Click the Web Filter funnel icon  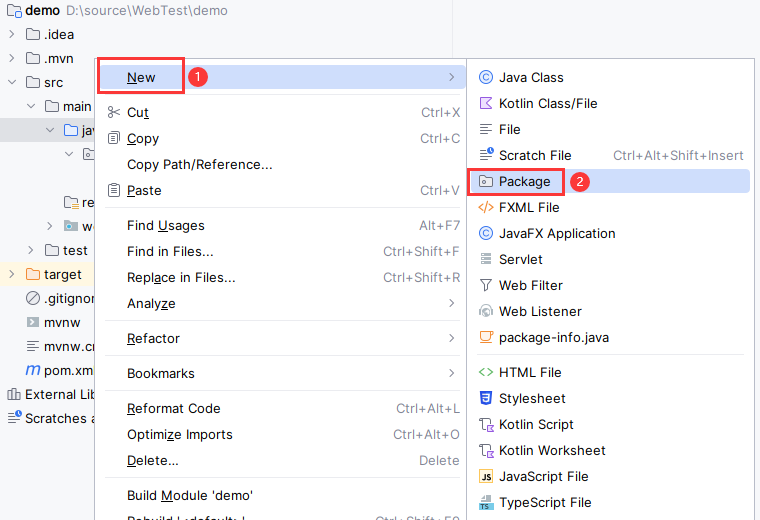click(x=486, y=286)
